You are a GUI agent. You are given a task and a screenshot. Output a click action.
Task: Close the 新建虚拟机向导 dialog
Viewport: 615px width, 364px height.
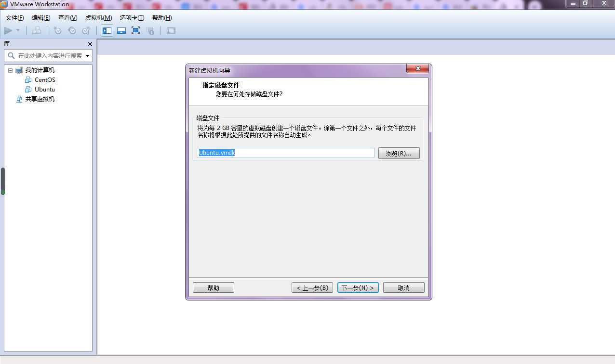point(417,69)
